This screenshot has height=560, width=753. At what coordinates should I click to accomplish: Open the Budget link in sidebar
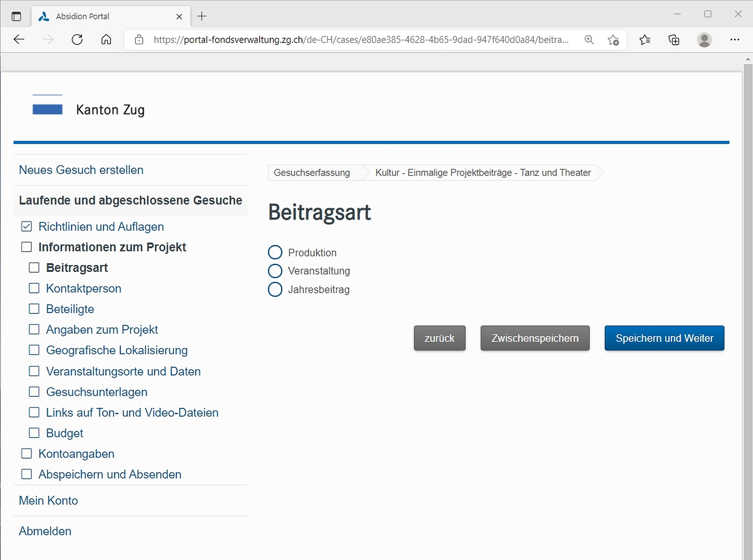64,433
